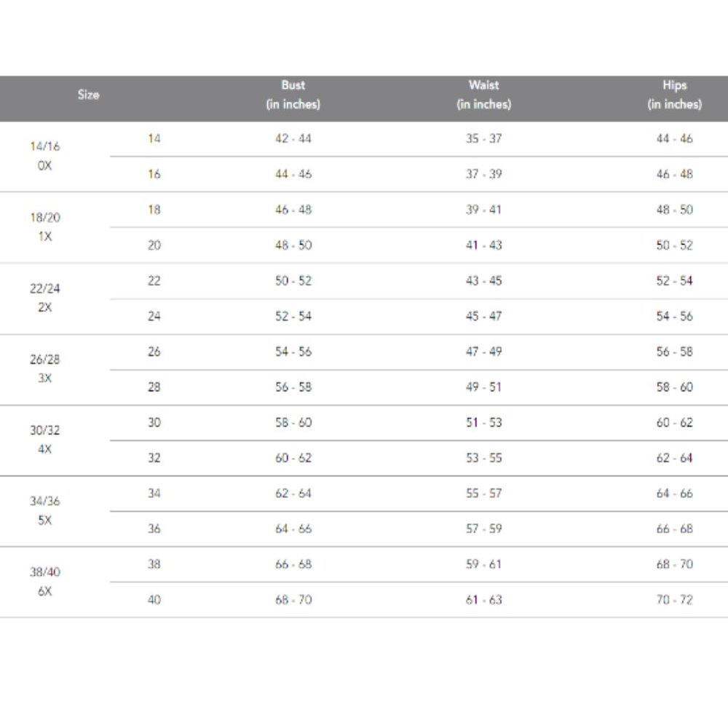This screenshot has width=728, height=728.
Task: Click the Size column header
Action: tap(88, 95)
